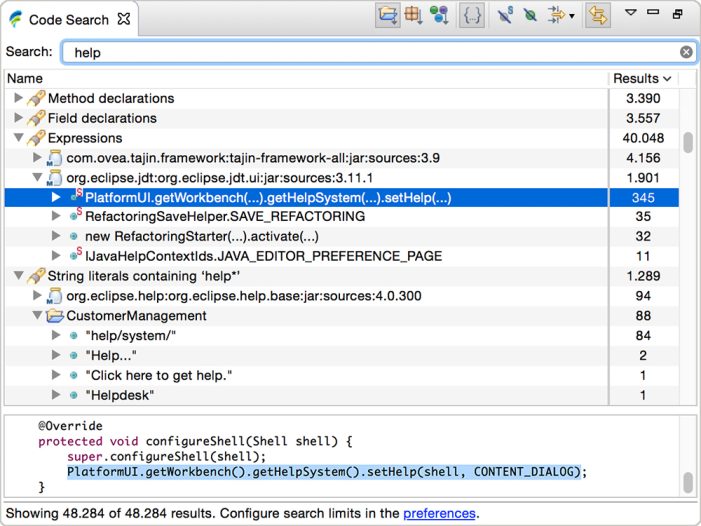Click the tajin-framework jar icon
This screenshot has height=526, width=701.
54,158
